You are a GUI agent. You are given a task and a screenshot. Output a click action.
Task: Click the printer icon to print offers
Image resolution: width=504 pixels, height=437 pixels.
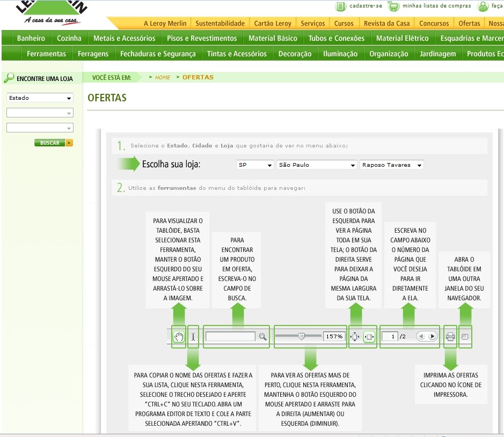pos(450,337)
